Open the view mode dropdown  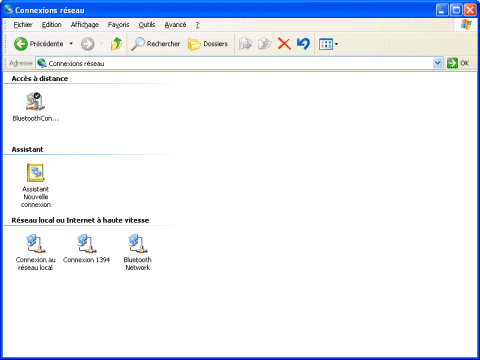coord(328,44)
